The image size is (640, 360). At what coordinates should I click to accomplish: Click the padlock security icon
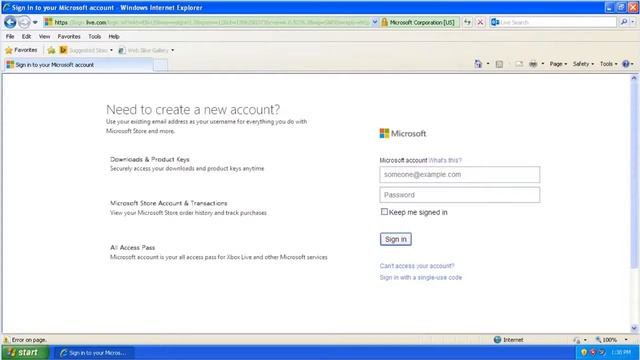(384, 22)
